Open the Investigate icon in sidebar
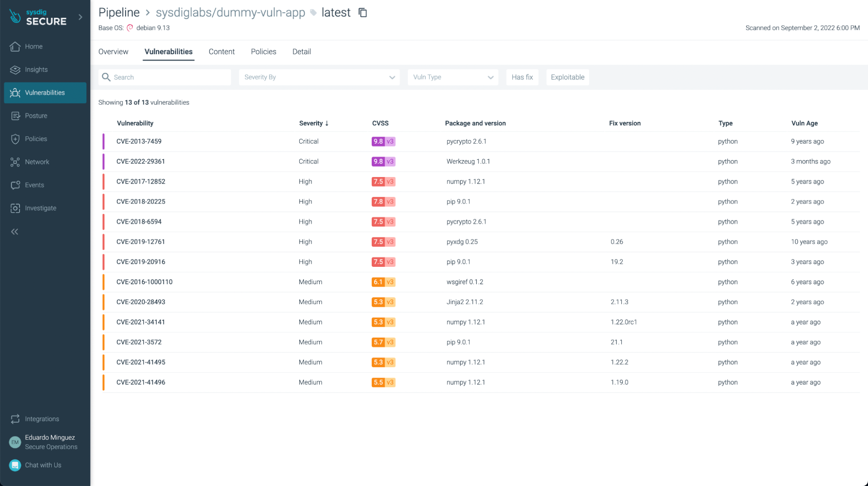 click(15, 208)
